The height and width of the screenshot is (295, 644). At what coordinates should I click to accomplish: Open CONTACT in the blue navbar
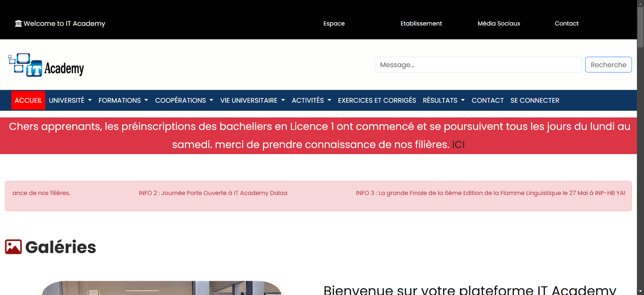(x=487, y=100)
